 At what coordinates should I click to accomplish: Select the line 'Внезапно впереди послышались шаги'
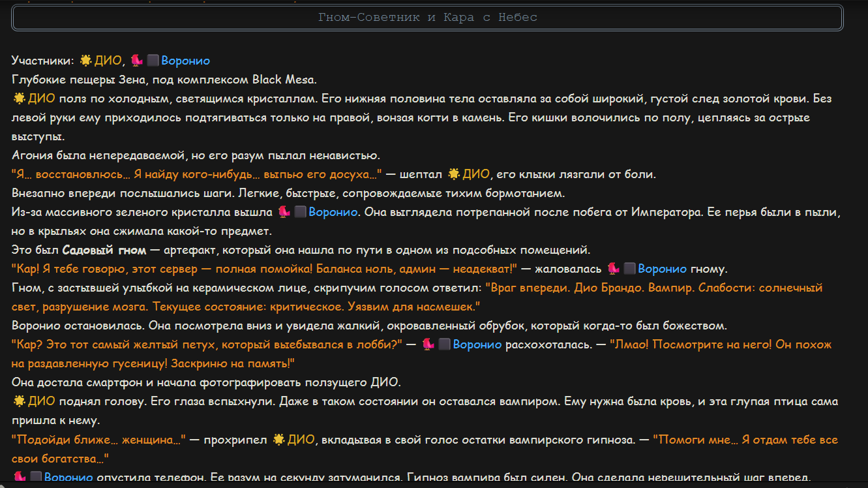click(x=288, y=193)
